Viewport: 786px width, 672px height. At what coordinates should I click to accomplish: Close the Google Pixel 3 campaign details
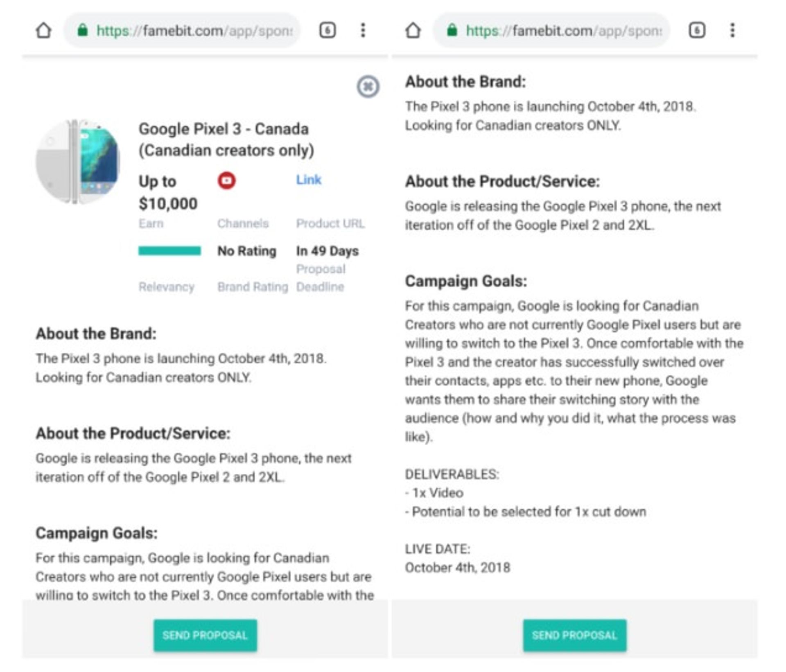(x=368, y=86)
